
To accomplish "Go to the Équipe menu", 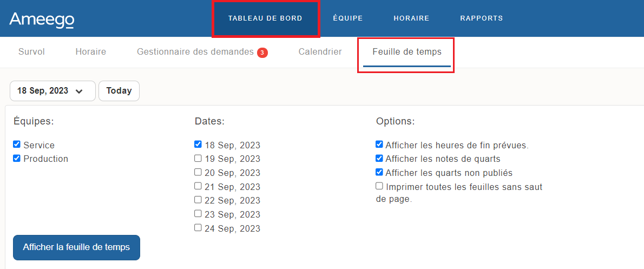I will (347, 18).
